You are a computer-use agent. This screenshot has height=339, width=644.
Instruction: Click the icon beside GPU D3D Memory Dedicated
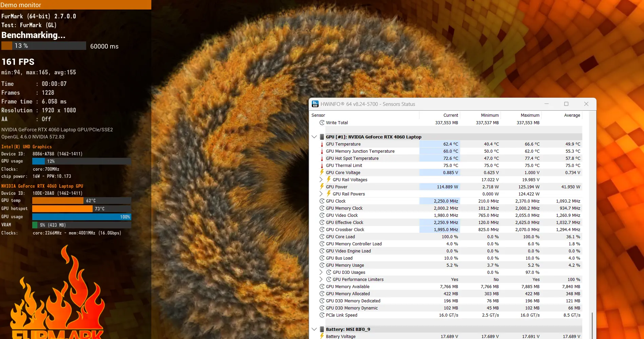point(322,301)
